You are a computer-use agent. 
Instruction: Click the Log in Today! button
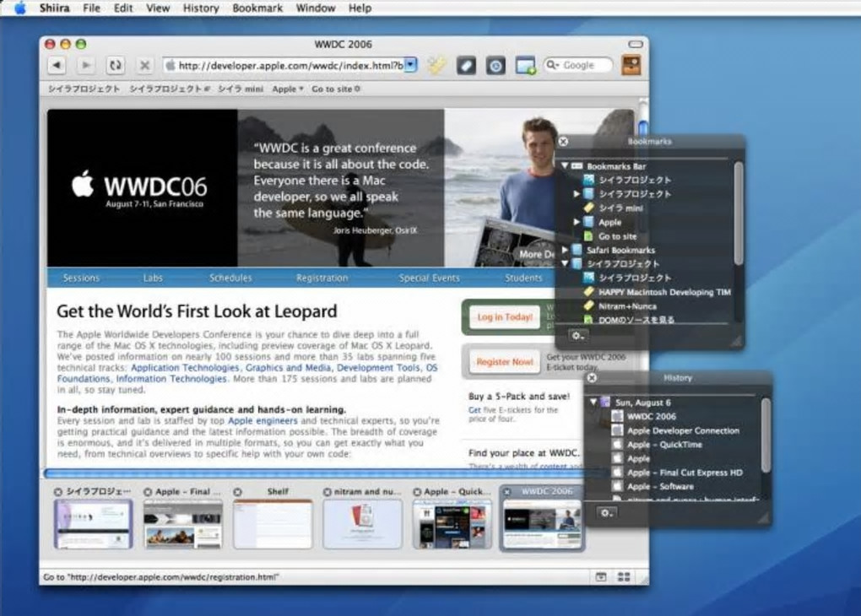(x=505, y=316)
